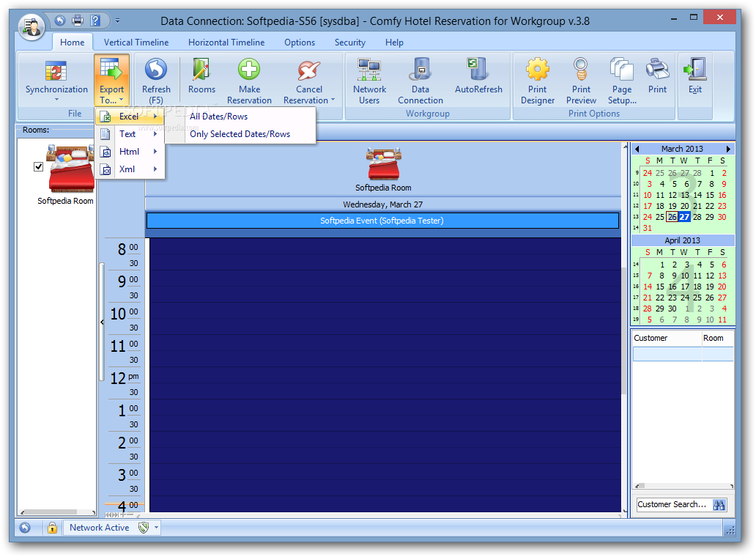Viewport: 756px width, 557px height.
Task: Click quick access printer icon
Action: click(77, 21)
